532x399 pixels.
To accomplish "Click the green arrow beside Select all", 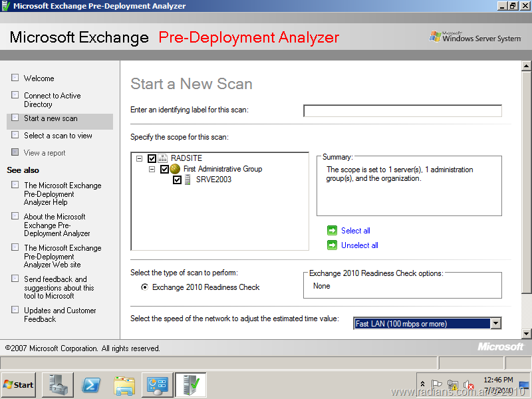I will point(332,231).
